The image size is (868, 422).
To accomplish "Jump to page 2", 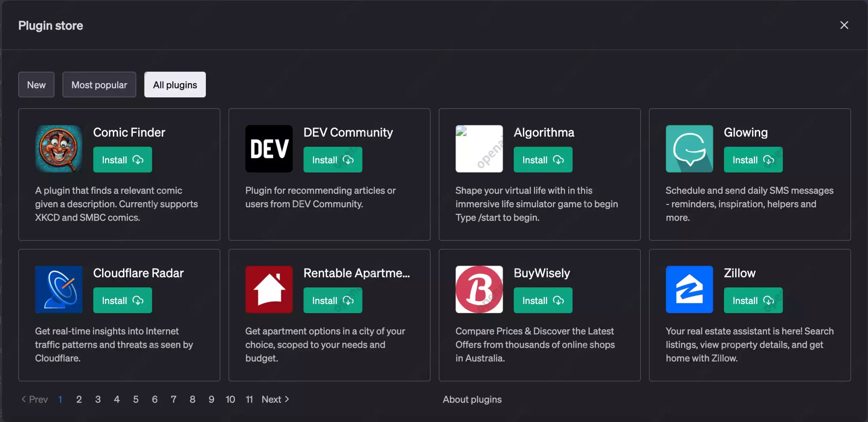I will [x=79, y=399].
